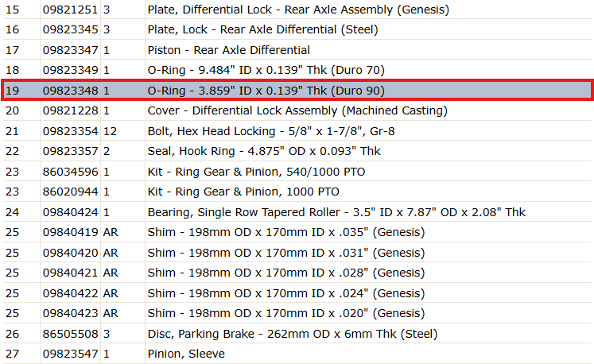Select the Seal, Hook Ring 4.875" OD row
The image size is (594, 364).
297,151
